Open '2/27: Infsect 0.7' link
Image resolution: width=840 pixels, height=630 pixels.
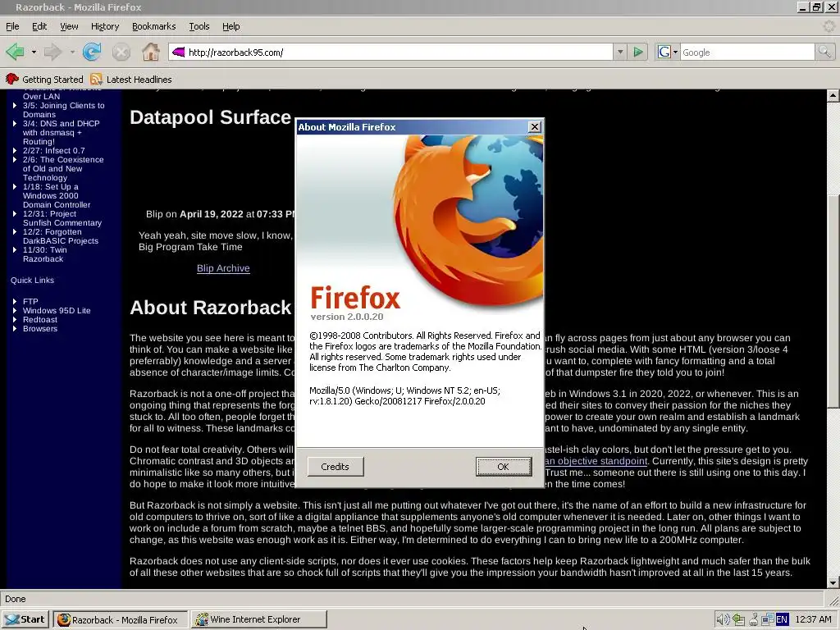[53, 151]
